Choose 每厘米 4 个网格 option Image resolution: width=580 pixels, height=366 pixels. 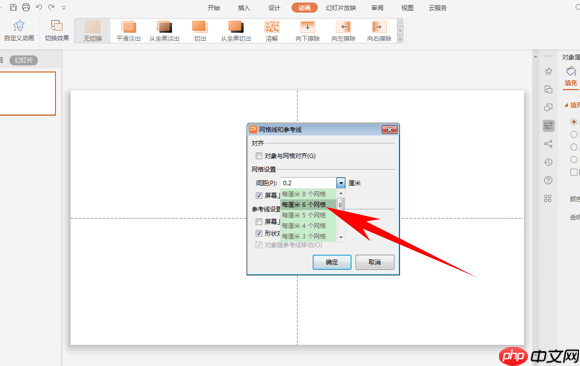tap(308, 226)
